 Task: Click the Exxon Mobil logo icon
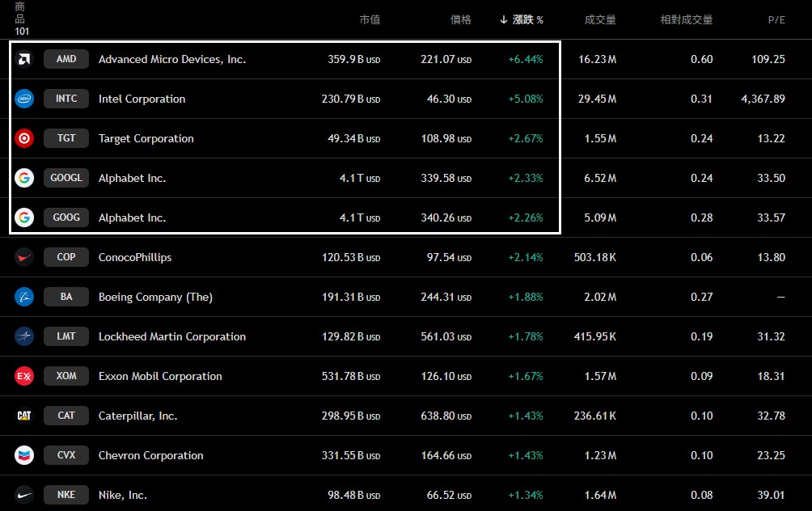24,376
